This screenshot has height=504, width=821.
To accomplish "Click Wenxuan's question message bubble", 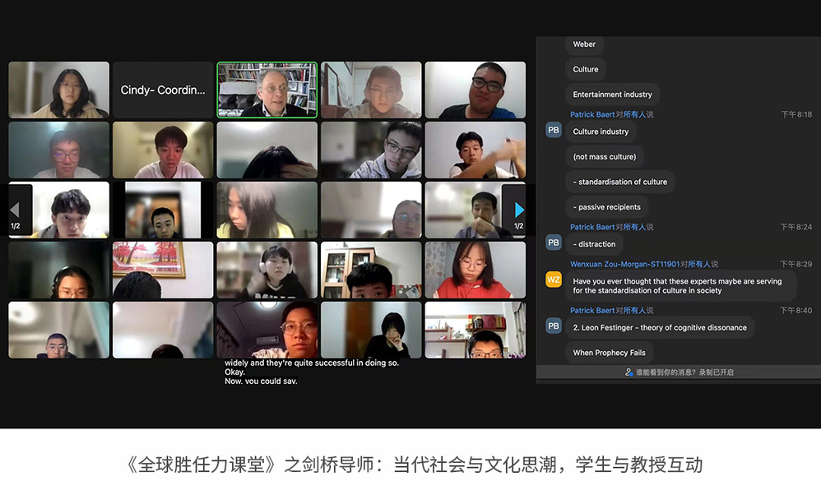I will (680, 285).
